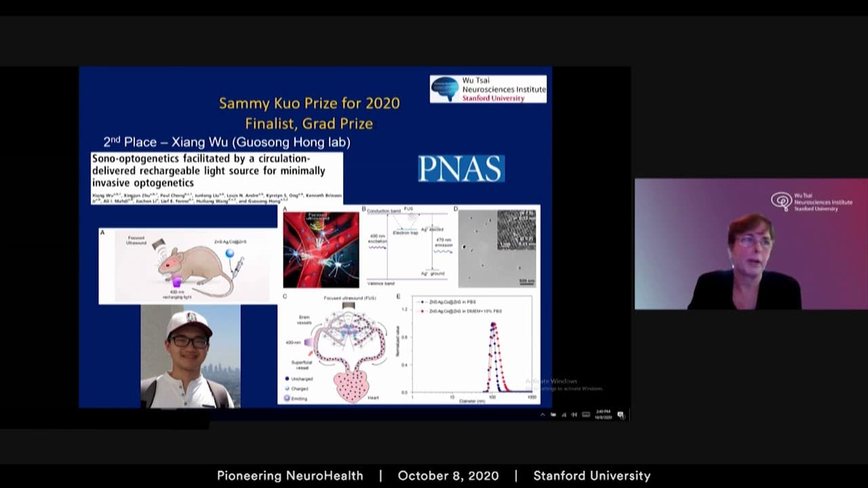Click the Sono-optogenetics paper title text
The width and height of the screenshot is (868, 488).
click(x=209, y=170)
